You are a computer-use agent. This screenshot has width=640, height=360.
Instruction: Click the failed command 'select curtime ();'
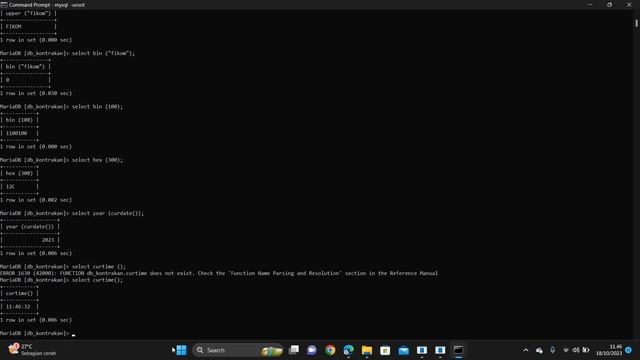[x=99, y=267]
